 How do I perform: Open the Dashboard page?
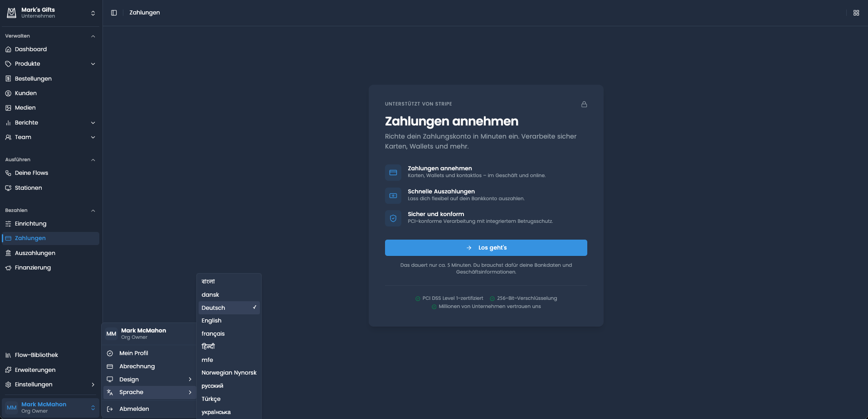coord(50,49)
